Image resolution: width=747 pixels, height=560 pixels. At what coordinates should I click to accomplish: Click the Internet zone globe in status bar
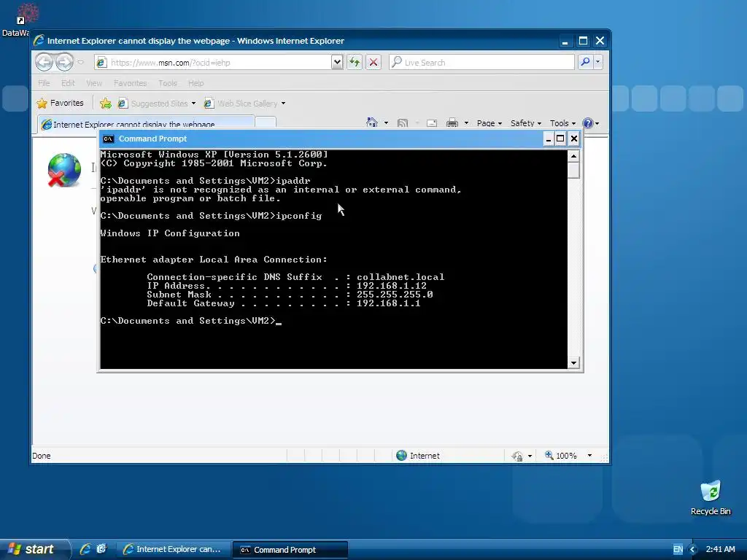coord(402,456)
